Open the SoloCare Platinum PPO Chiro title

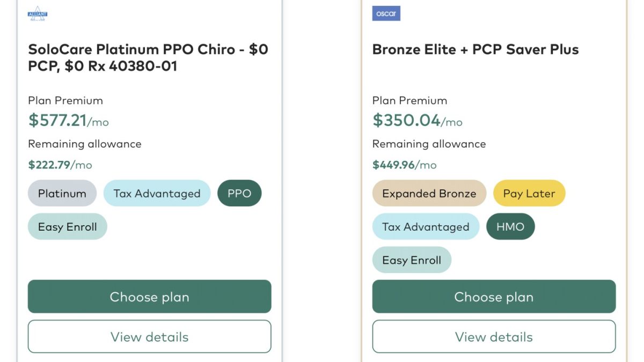pos(148,57)
